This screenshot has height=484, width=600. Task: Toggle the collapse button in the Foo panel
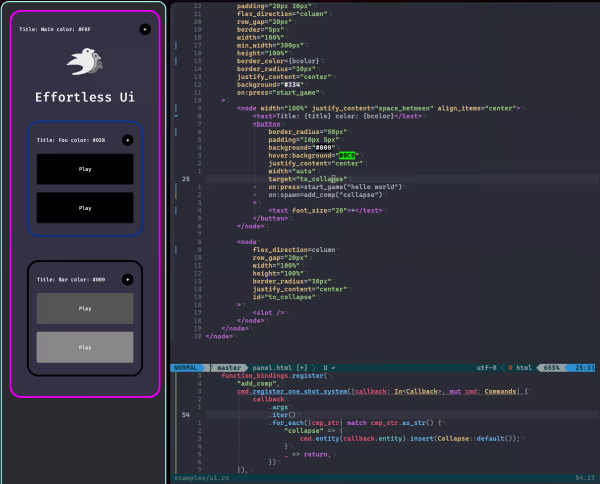click(x=128, y=140)
